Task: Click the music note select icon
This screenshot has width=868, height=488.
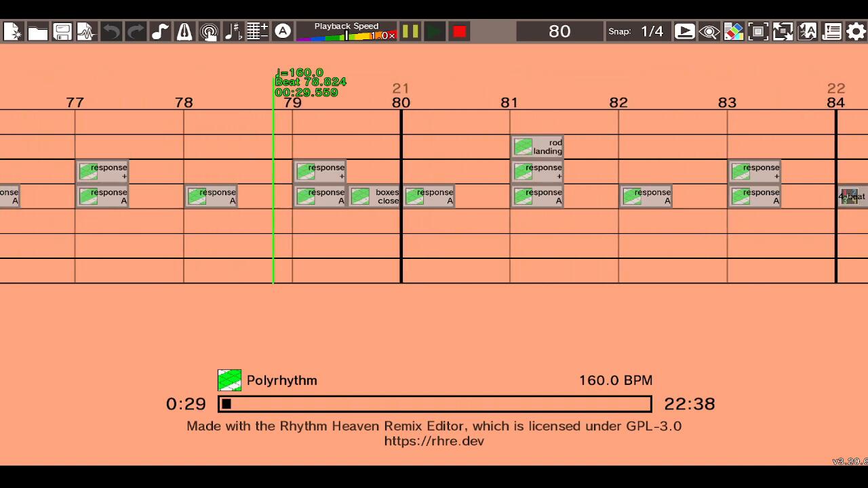Action: (x=160, y=32)
